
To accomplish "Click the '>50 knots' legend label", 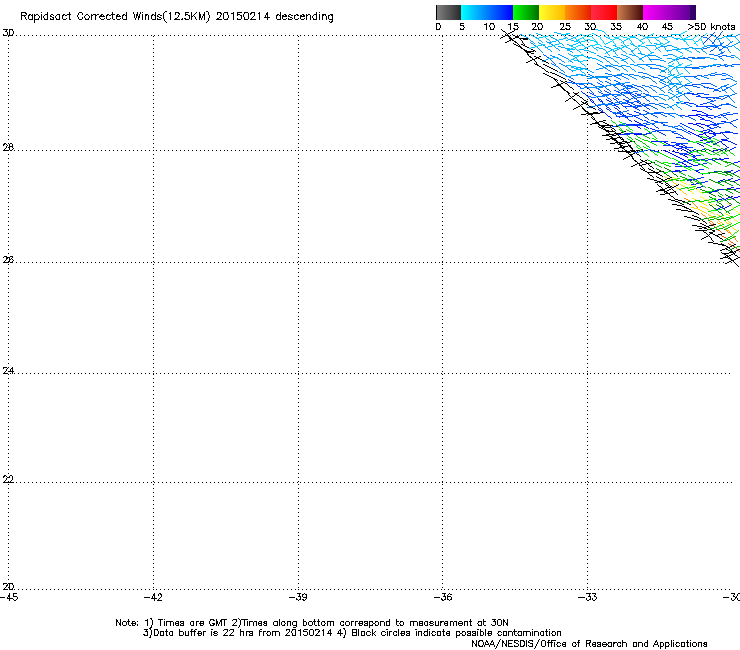I will 711,27.
